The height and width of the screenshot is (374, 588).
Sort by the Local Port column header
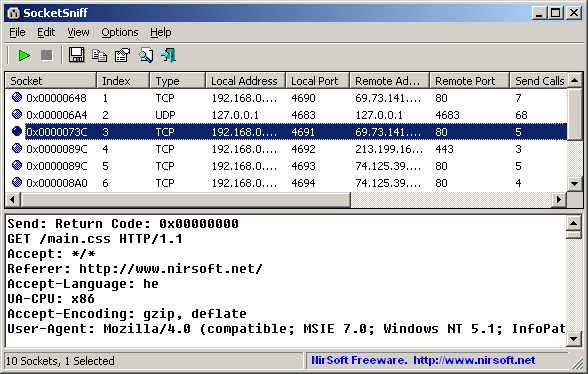pyautogui.click(x=317, y=81)
